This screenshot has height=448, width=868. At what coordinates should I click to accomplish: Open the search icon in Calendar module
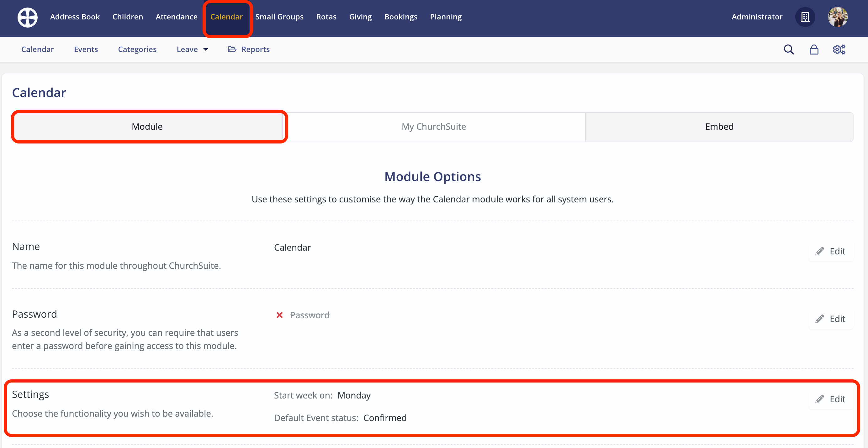click(788, 49)
